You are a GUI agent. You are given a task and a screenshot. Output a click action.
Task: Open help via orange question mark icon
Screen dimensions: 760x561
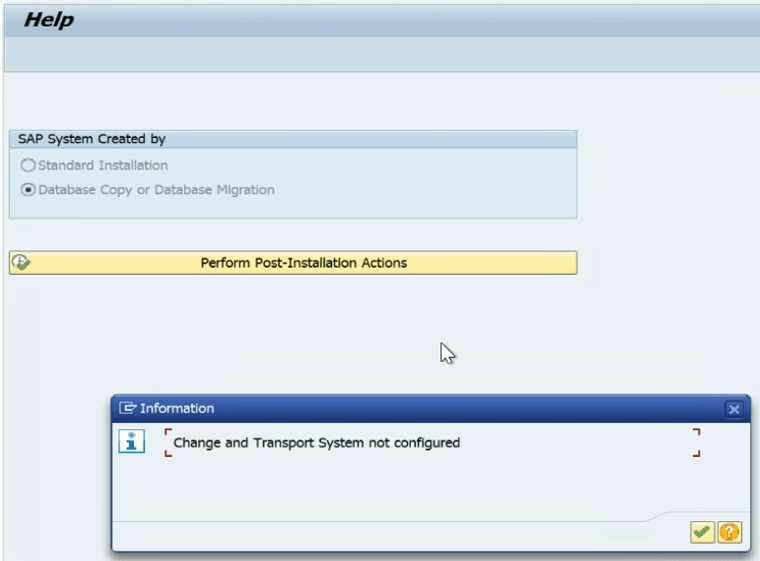tap(729, 532)
